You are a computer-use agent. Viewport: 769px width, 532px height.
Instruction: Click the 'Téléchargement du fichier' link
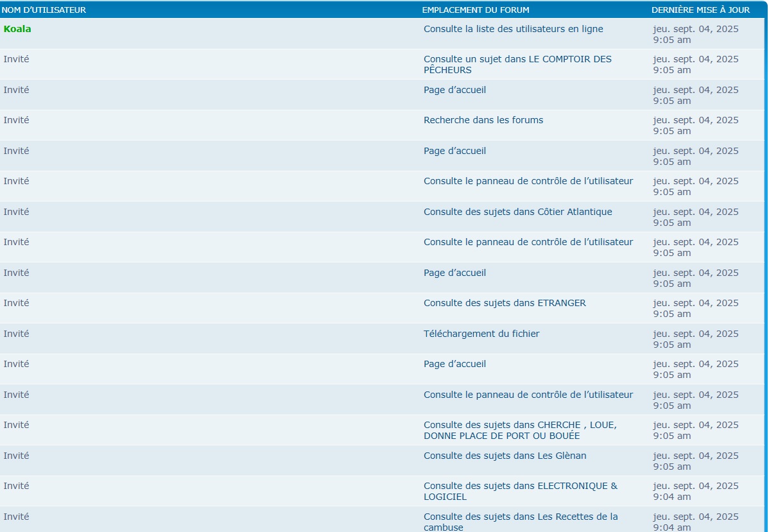pos(481,334)
